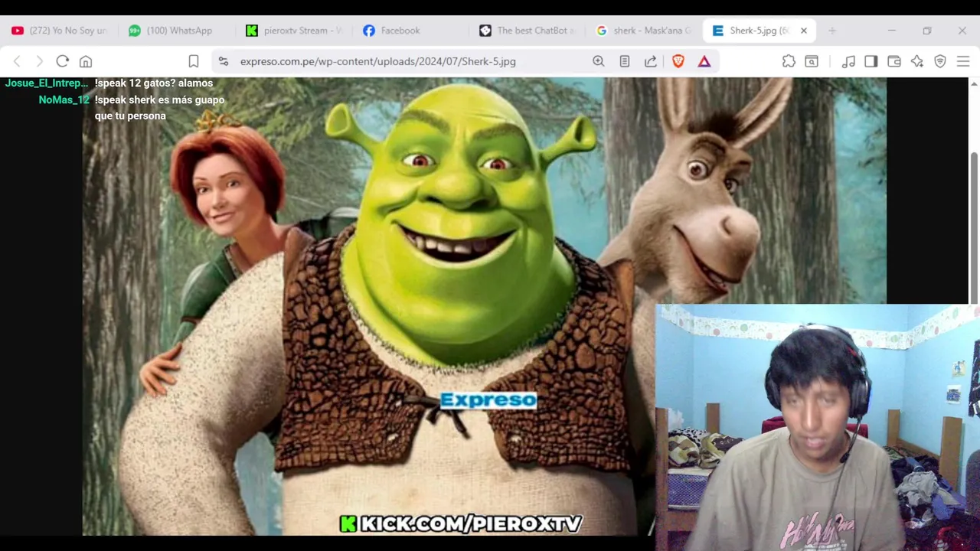Viewport: 980px width, 551px height.
Task: Toggle the browser sidebar panel
Action: click(871, 61)
